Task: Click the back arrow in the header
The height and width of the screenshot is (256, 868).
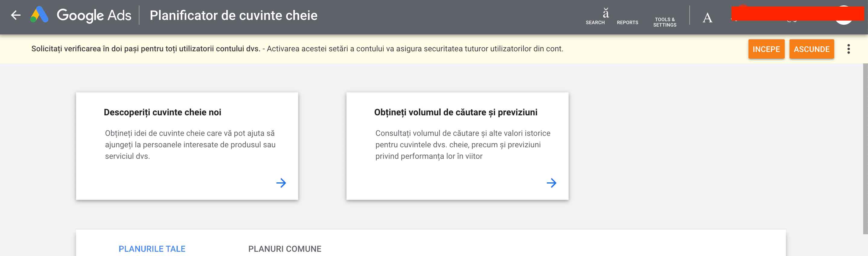Action: pyautogui.click(x=15, y=15)
